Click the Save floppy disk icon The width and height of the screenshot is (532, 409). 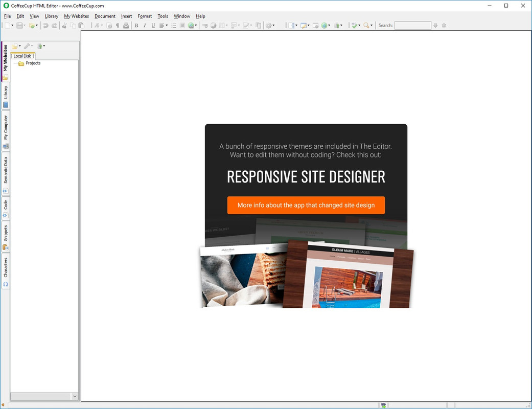coord(19,26)
